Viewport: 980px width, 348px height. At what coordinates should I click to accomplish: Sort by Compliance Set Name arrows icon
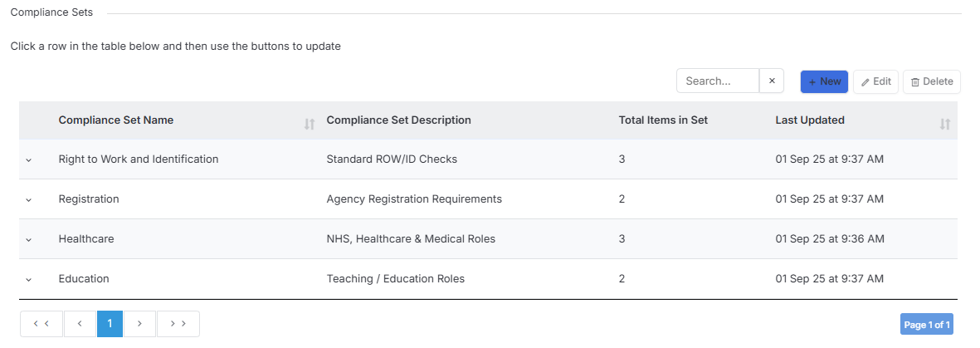pyautogui.click(x=310, y=124)
